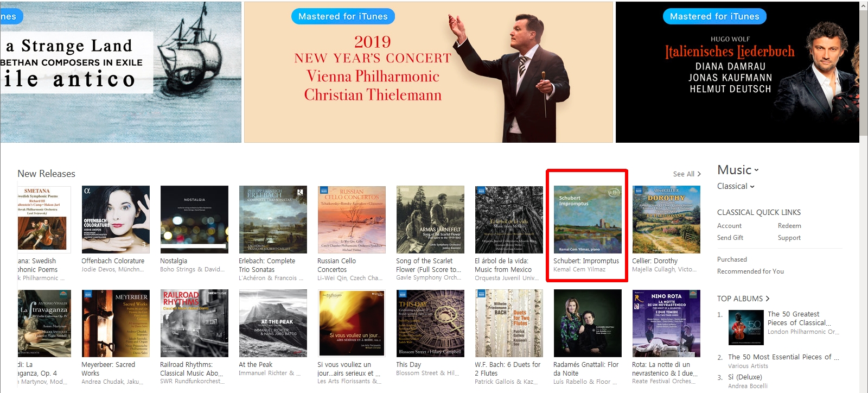Click the At the Peak album cover
This screenshot has height=393, width=868.
273,323
